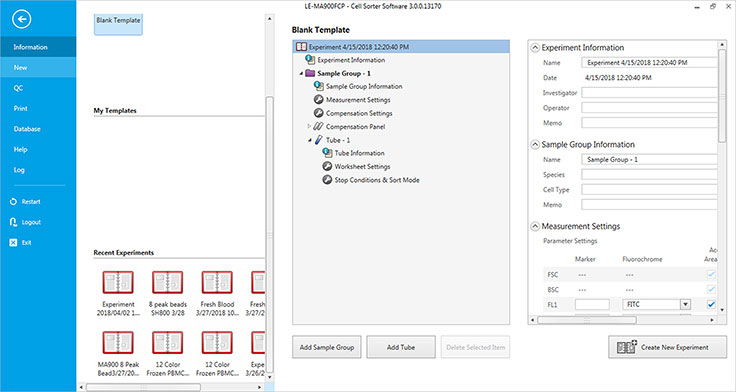Screen dimensions: 736x392
Task: Click the Sample Group Name input field
Action: [650, 160]
